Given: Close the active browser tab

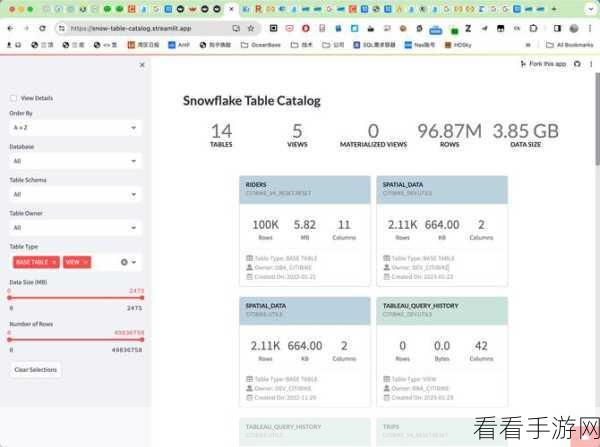Looking at the screenshot, I should [231, 8].
